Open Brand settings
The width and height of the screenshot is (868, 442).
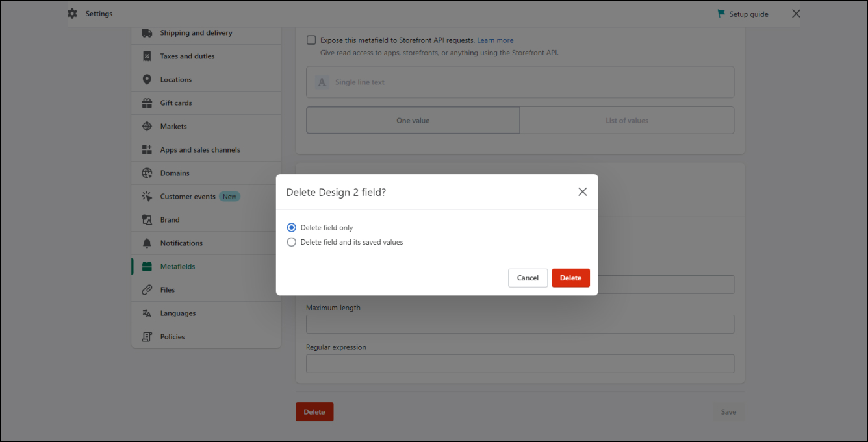tap(207, 220)
